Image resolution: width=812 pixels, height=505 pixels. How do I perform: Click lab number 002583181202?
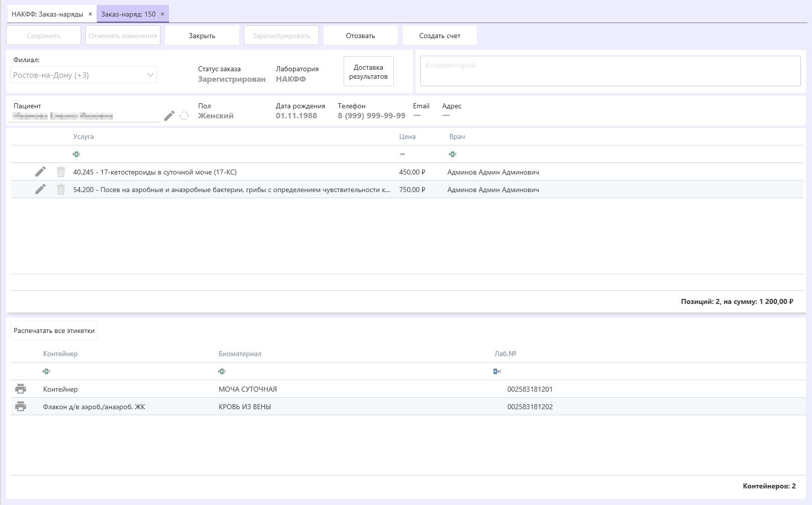coord(530,407)
